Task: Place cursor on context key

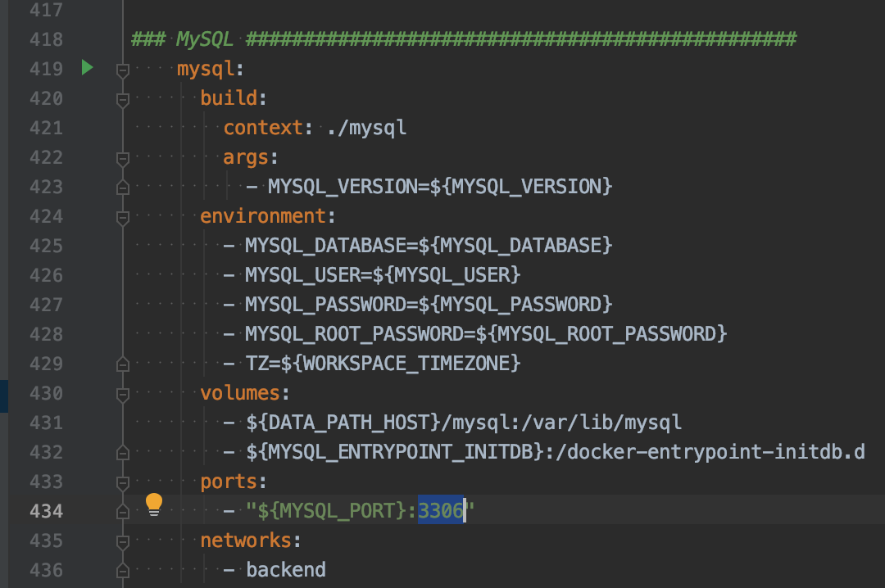Action: click(x=263, y=128)
